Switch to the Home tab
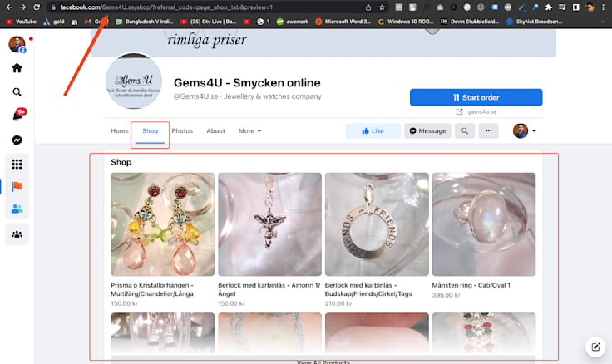612x364 pixels. 120,130
